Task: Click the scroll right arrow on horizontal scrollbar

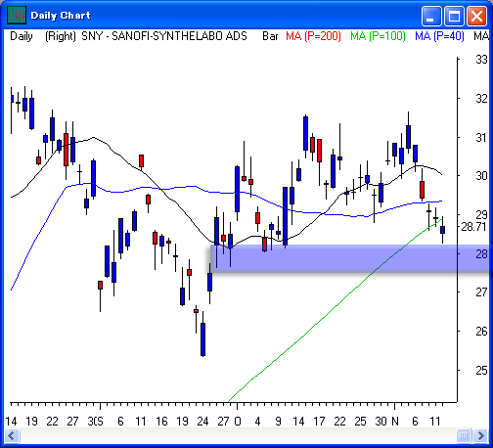Action: 480,435
